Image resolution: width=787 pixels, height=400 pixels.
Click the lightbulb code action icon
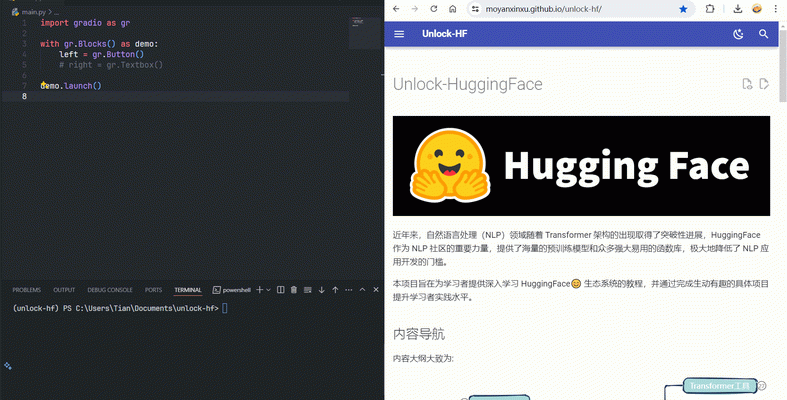coord(44,84)
